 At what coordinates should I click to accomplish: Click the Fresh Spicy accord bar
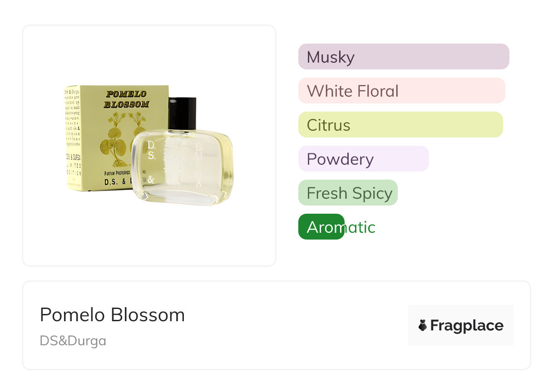tap(348, 193)
